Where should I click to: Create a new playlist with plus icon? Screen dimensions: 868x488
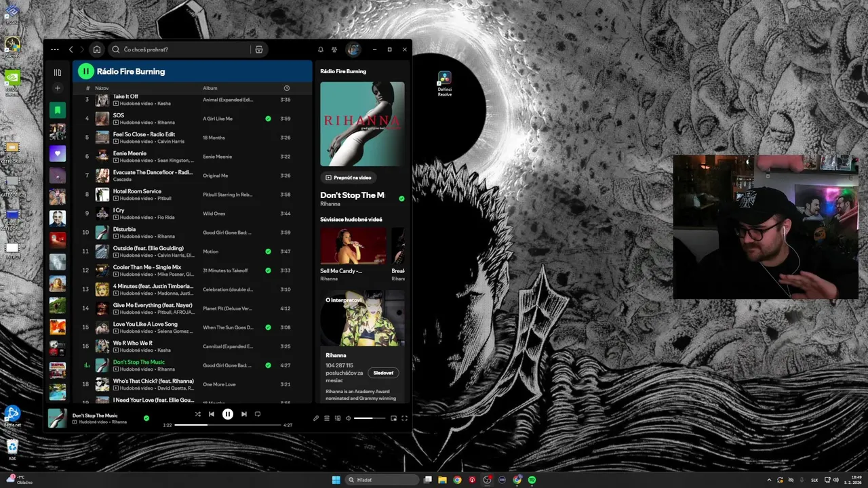[x=58, y=88]
